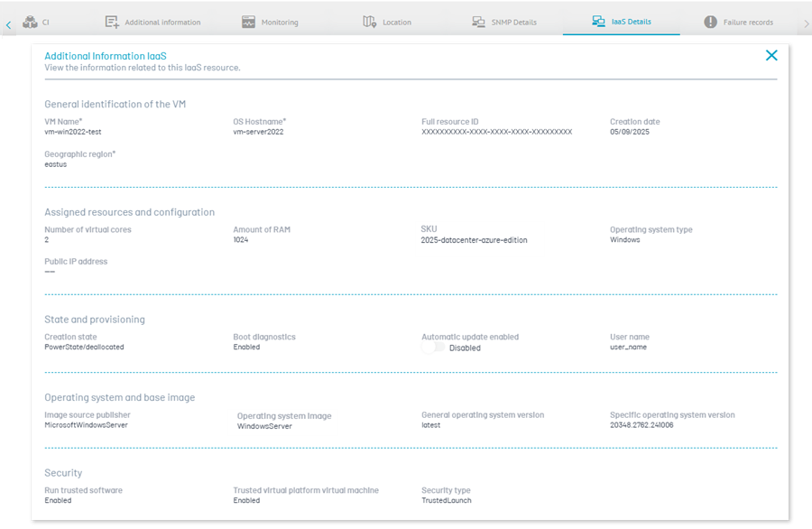This screenshot has height=529, width=812.
Task: Click the Location map icon
Action: click(370, 22)
